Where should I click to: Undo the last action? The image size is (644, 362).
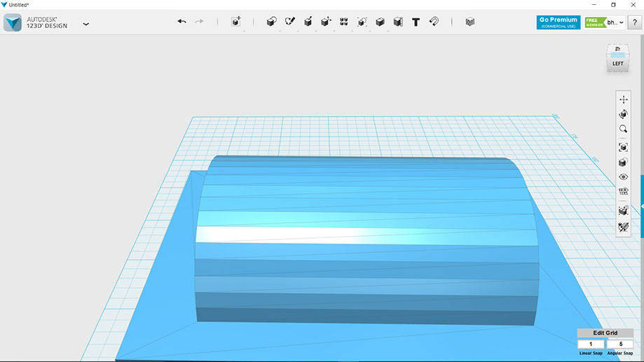tap(182, 21)
